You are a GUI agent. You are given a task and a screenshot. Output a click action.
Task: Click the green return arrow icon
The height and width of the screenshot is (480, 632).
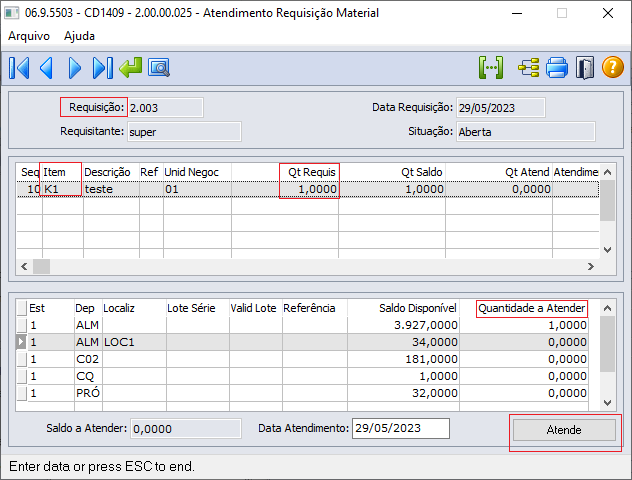tap(131, 67)
